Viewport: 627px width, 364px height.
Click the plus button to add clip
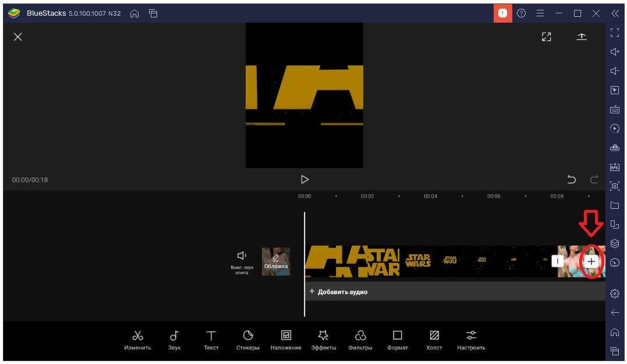point(591,262)
